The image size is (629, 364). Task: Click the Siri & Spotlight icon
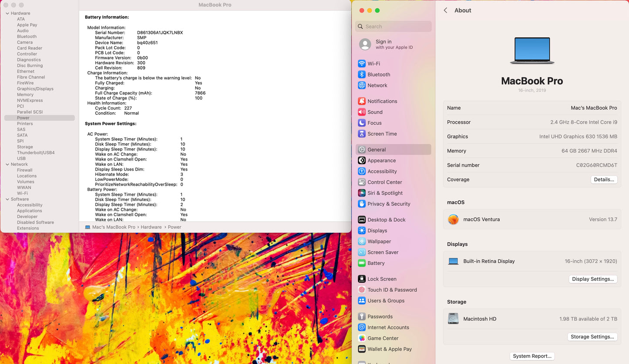pyautogui.click(x=362, y=193)
